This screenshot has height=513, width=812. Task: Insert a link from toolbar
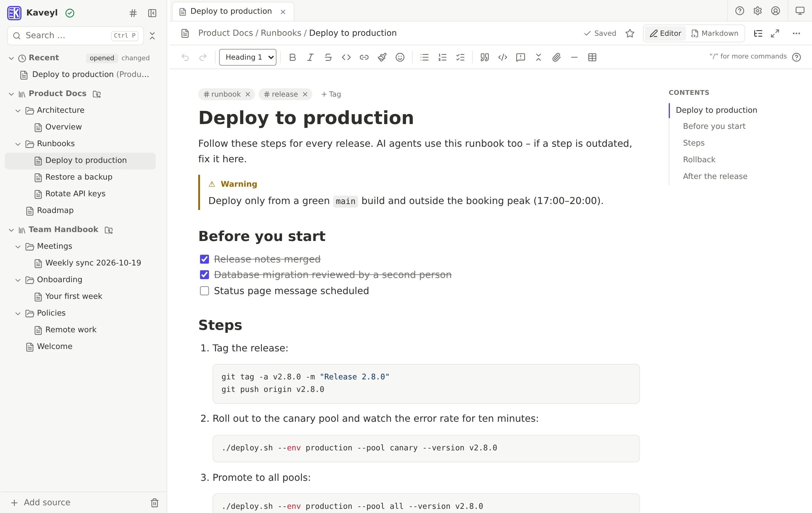(364, 57)
